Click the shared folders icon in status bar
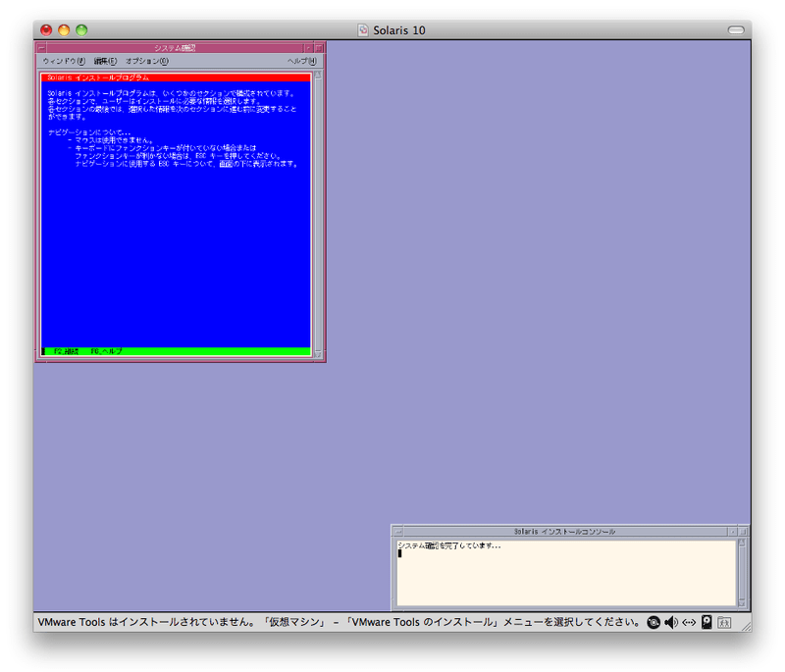Image resolution: width=785 pixels, height=672 pixels. (724, 622)
